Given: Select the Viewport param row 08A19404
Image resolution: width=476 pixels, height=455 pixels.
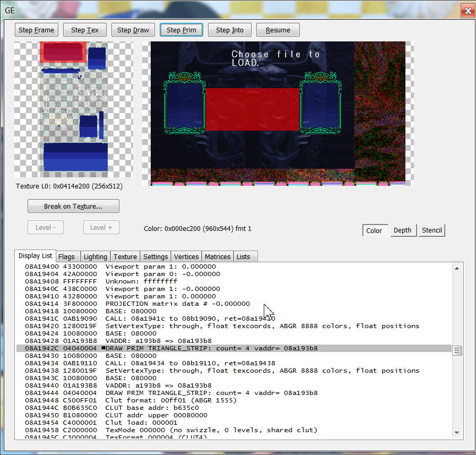Looking at the screenshot, I should click(x=233, y=274).
